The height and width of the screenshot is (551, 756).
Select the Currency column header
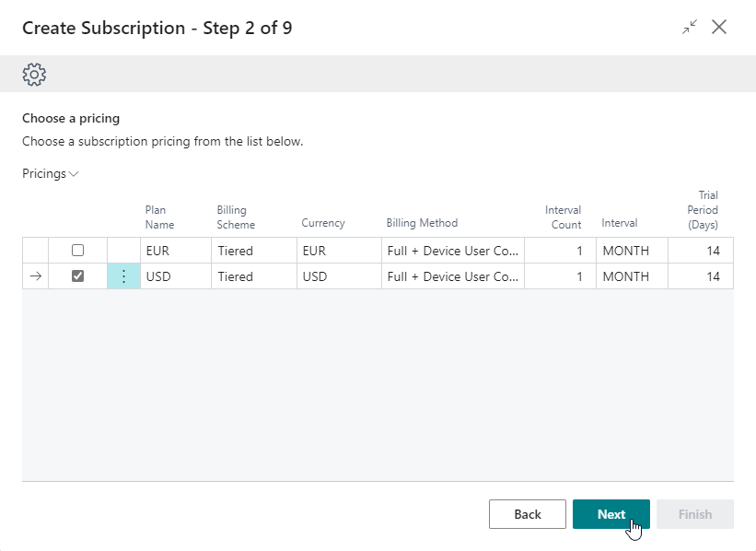click(322, 223)
